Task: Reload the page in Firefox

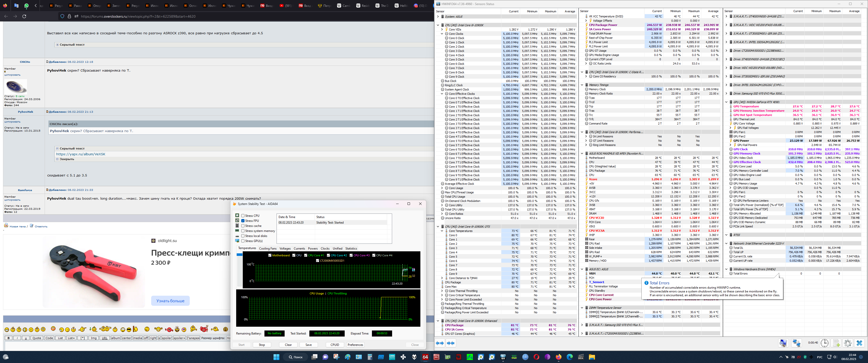Action: [24, 16]
